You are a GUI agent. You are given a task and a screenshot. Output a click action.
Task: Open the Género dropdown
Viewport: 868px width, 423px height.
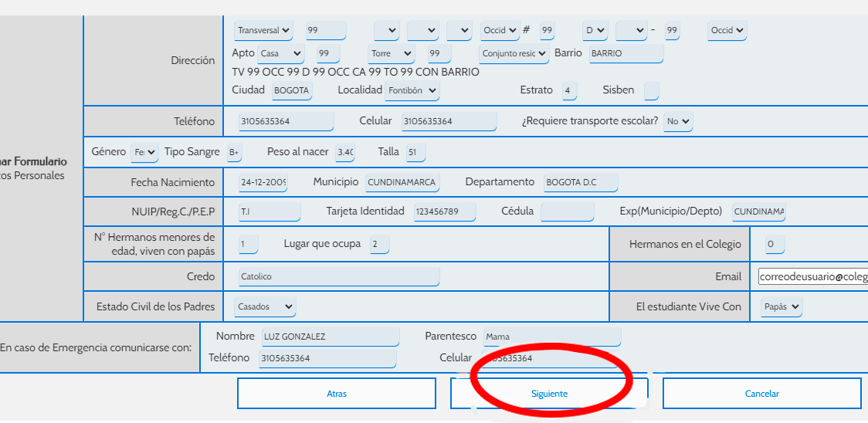coord(144,152)
